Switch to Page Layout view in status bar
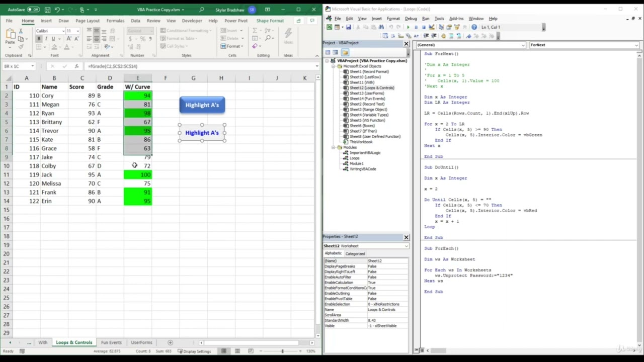The width and height of the screenshot is (644, 362). pyautogui.click(x=237, y=351)
